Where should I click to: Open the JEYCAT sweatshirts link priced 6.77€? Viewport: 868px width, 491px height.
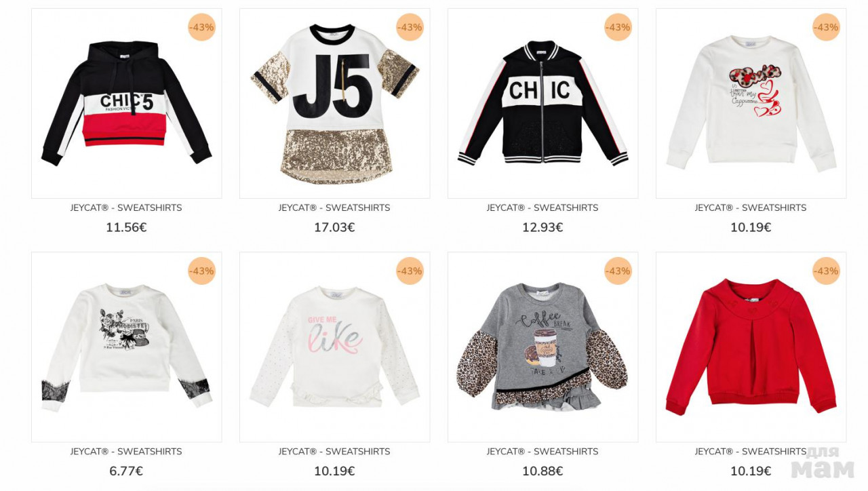coord(126,452)
